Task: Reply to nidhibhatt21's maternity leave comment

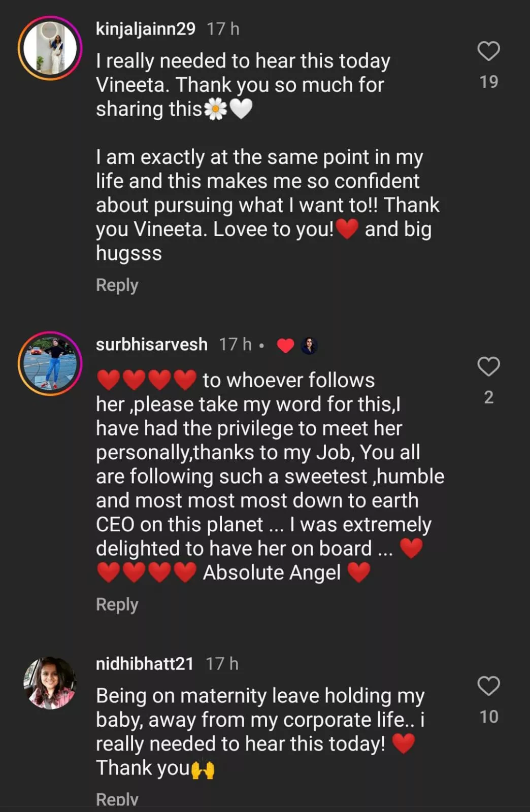Action: 117,799
